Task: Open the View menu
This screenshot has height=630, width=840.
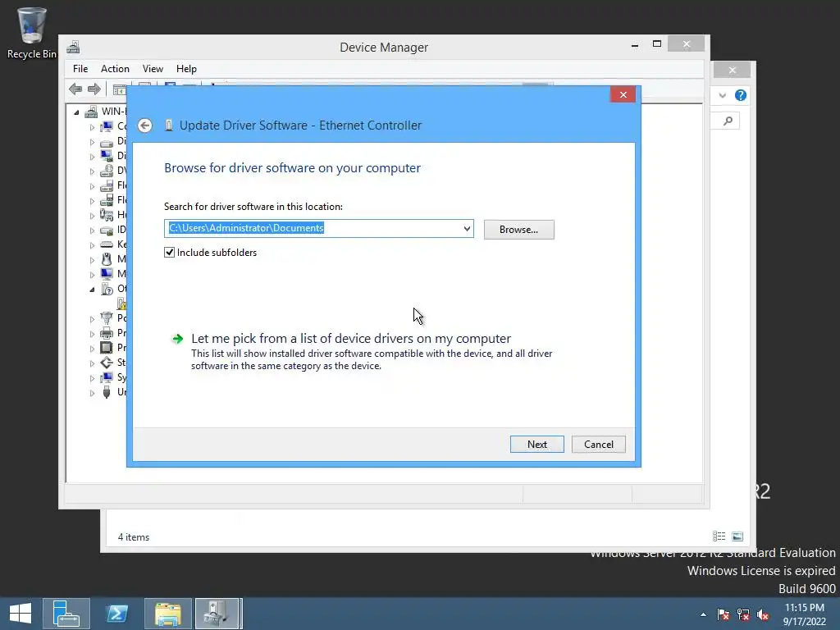Action: [x=153, y=69]
